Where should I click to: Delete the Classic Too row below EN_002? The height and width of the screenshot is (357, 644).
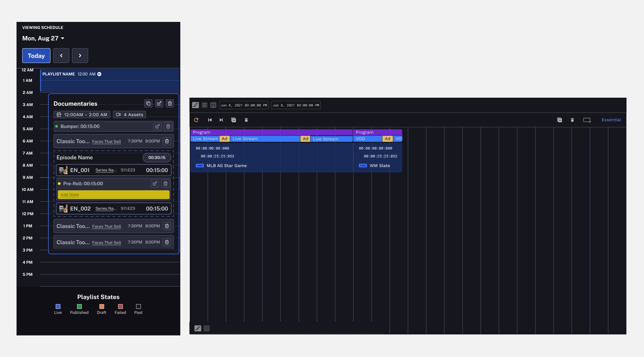click(x=167, y=226)
